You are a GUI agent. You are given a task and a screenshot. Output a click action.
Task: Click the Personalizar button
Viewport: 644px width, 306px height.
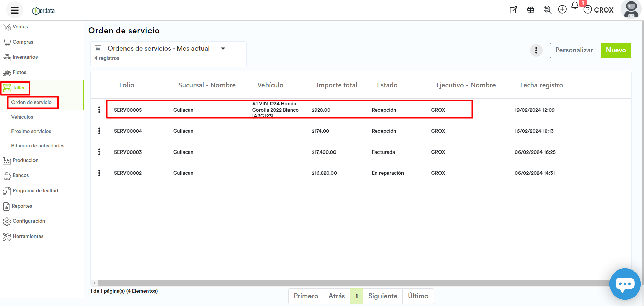574,50
